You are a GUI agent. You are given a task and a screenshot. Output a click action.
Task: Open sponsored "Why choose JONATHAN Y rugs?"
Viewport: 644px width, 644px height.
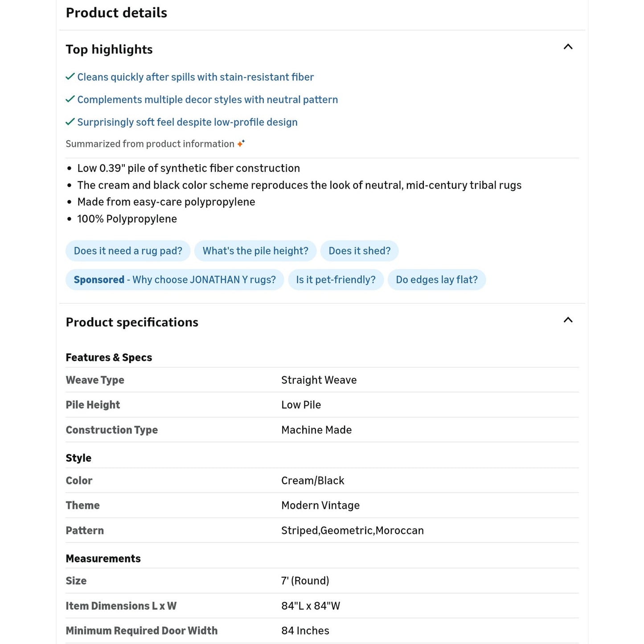click(175, 280)
